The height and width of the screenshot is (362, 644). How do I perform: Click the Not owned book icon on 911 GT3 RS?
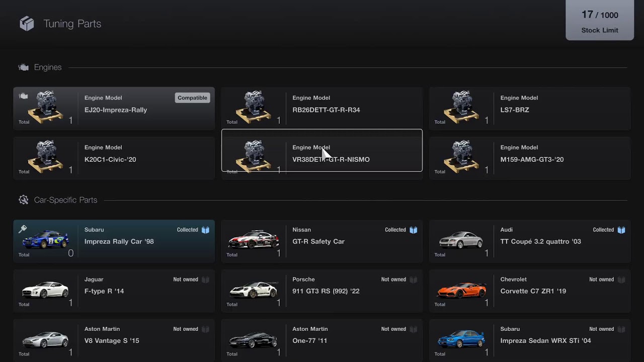(x=413, y=280)
